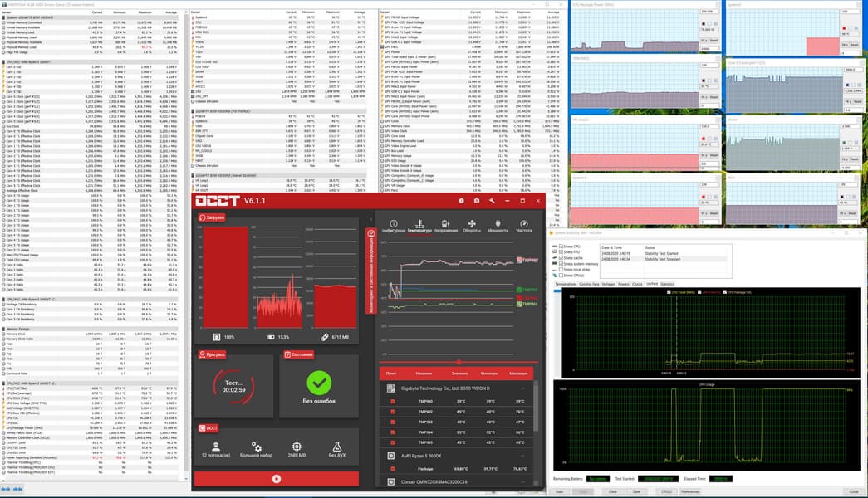Click Reset in CPU Package Power graph
Viewport: 868px width, 498px height.
pos(714,41)
